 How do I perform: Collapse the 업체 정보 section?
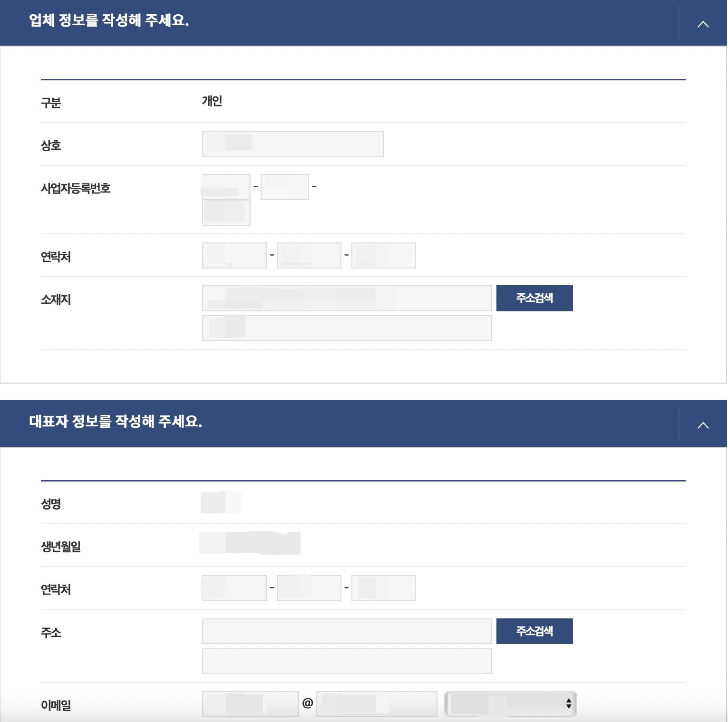click(x=703, y=24)
